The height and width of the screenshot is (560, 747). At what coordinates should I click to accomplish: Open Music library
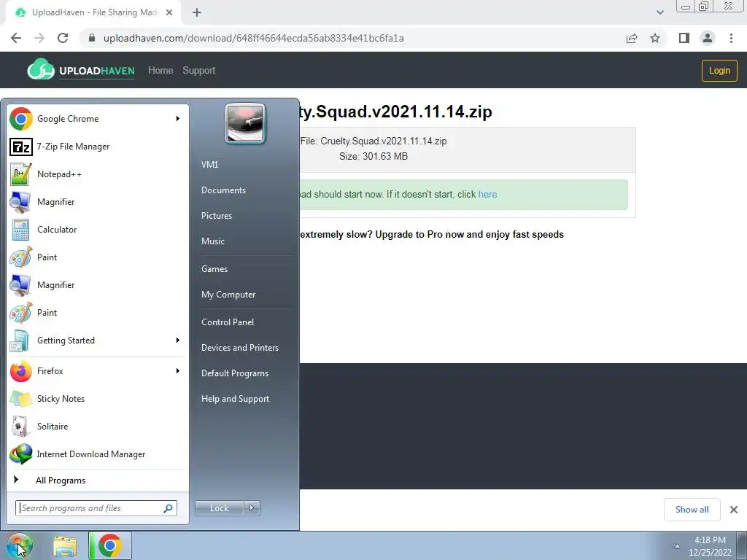pos(212,241)
